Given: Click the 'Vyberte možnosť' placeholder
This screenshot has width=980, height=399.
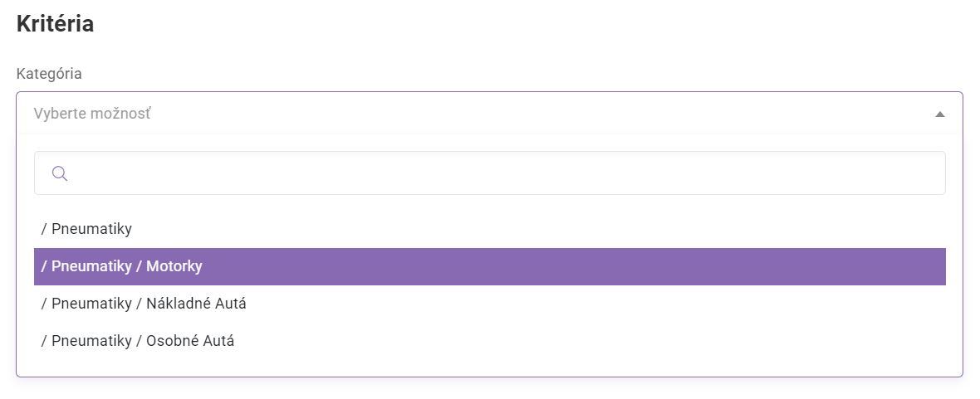Looking at the screenshot, I should point(92,114).
